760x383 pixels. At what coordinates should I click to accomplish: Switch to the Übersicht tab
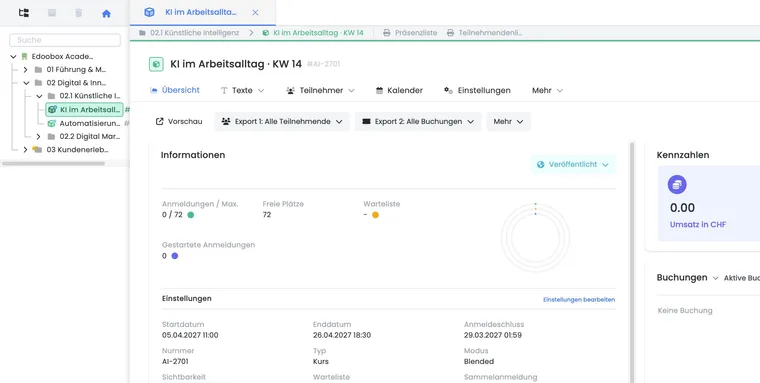pyautogui.click(x=175, y=90)
